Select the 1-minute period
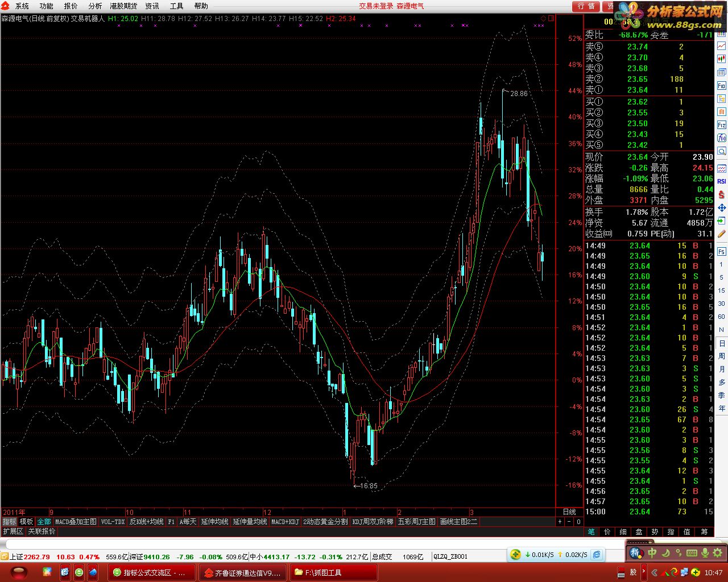Image resolution: width=728 pixels, height=582 pixels. click(x=721, y=264)
